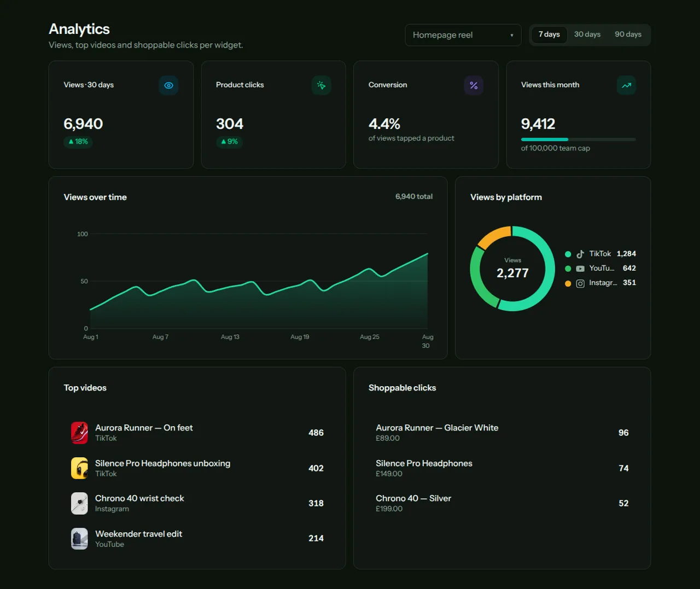
Task: Click the 9% increase badge
Action: pos(230,142)
